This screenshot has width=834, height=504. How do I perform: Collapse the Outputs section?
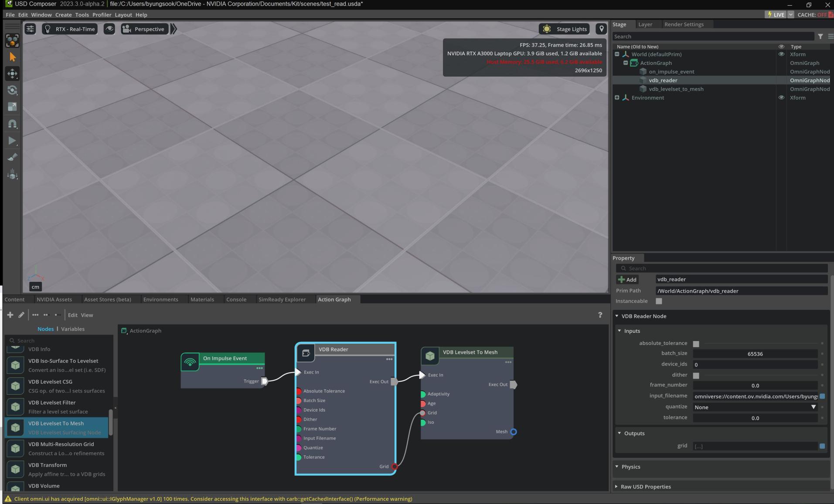[x=620, y=433]
